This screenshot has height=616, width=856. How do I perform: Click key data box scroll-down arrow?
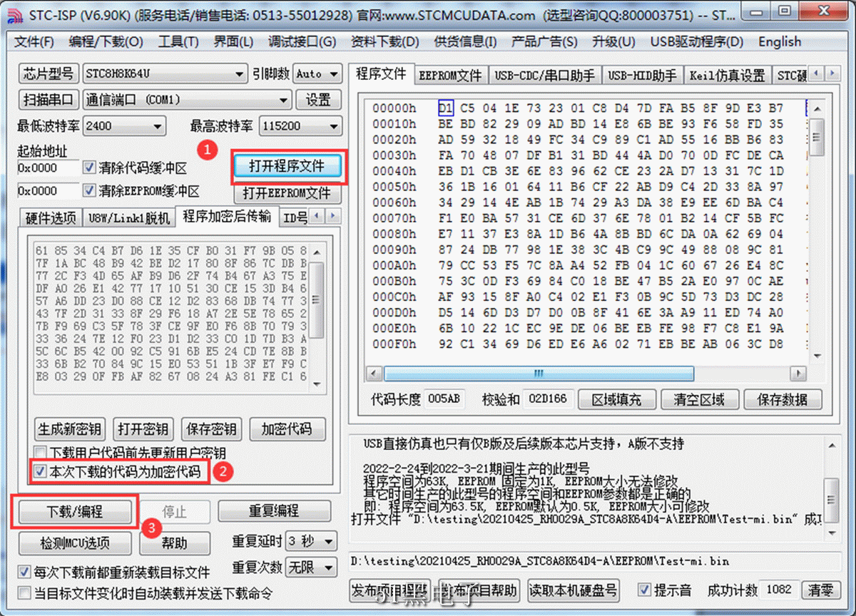(317, 383)
